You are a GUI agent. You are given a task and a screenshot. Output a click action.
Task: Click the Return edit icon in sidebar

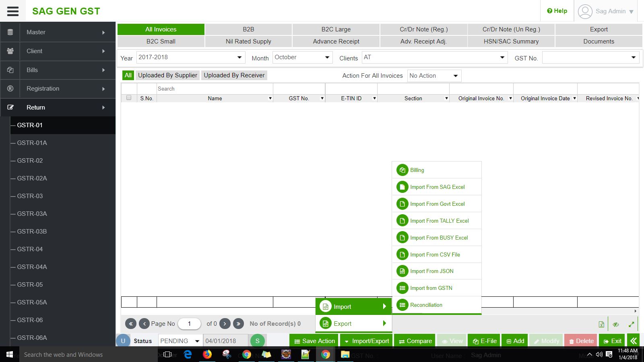coord(10,108)
